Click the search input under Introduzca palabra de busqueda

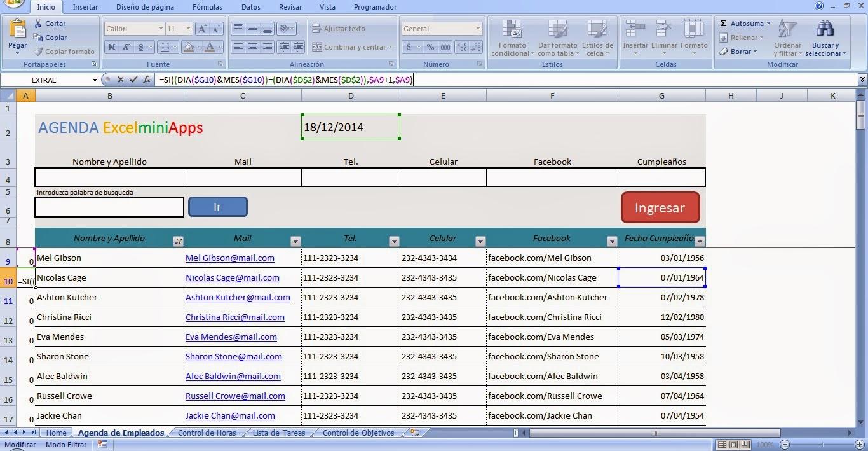coord(108,207)
